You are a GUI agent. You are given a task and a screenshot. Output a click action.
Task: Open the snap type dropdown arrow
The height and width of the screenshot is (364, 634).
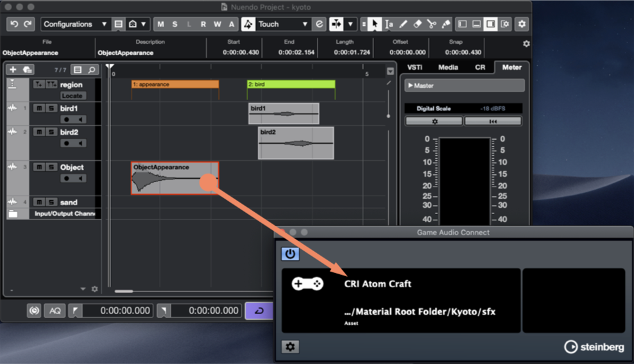click(x=350, y=24)
